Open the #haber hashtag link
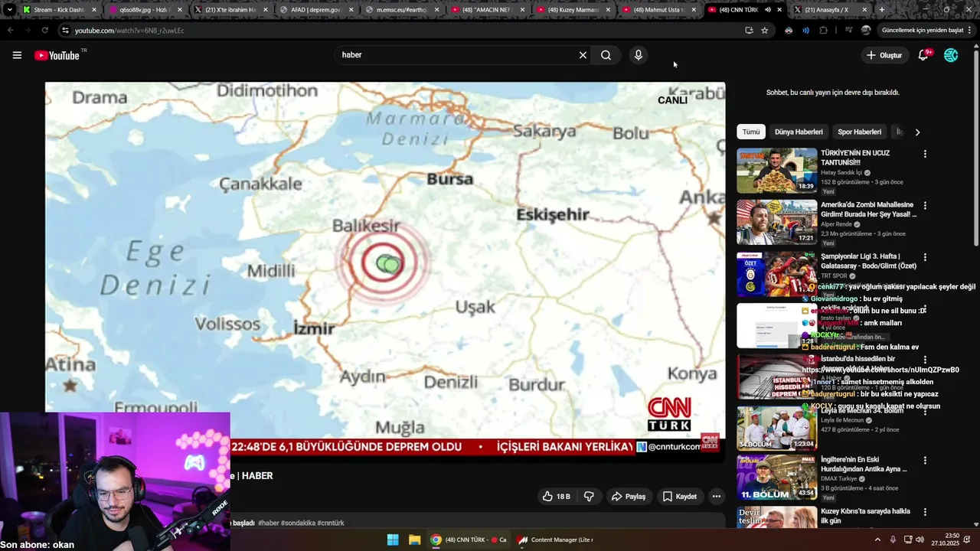Screen dimensions: 980x551 click(x=268, y=523)
